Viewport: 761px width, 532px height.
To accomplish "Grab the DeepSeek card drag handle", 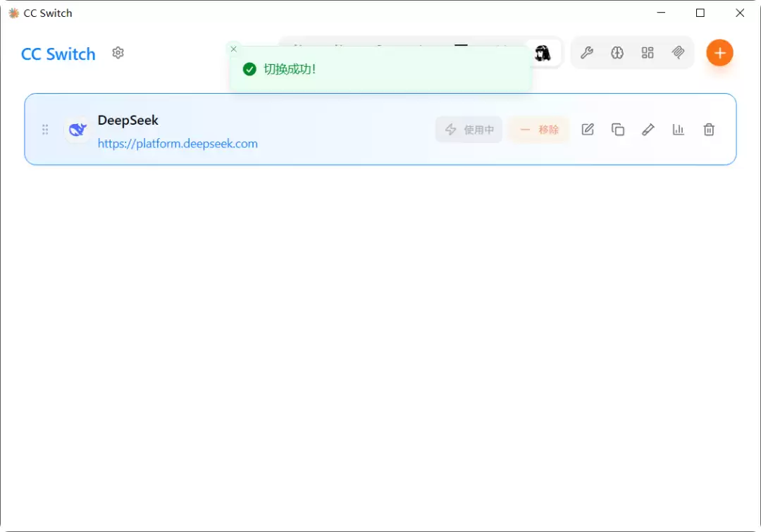I will click(45, 130).
